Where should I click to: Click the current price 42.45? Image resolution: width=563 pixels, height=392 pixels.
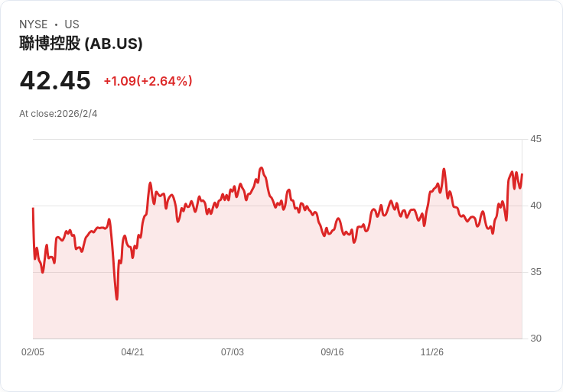(55, 81)
